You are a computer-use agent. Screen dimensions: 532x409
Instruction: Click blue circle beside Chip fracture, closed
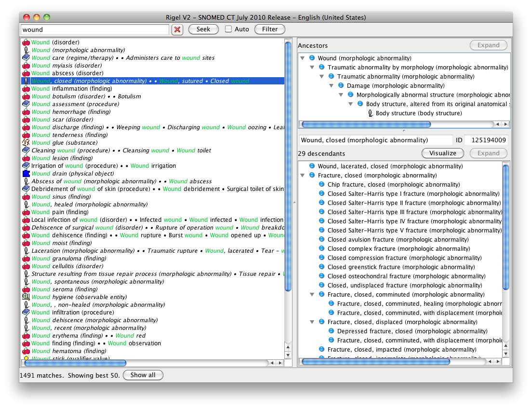tap(321, 184)
